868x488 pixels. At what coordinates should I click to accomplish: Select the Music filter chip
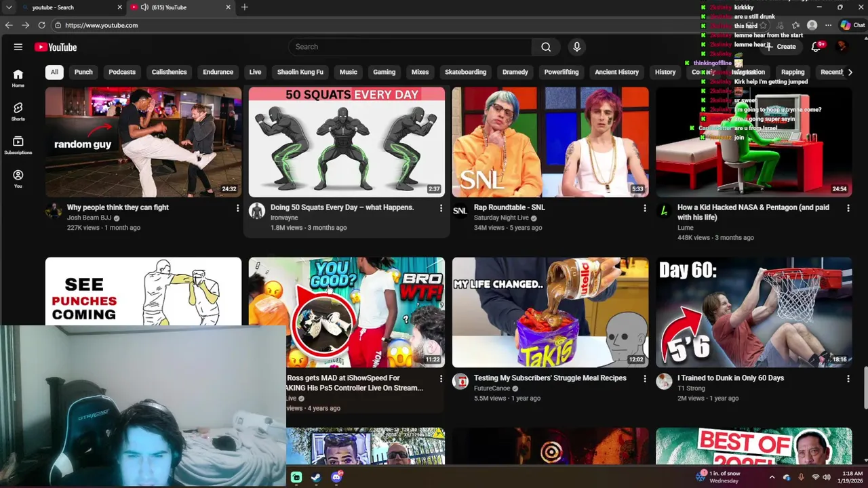point(348,72)
